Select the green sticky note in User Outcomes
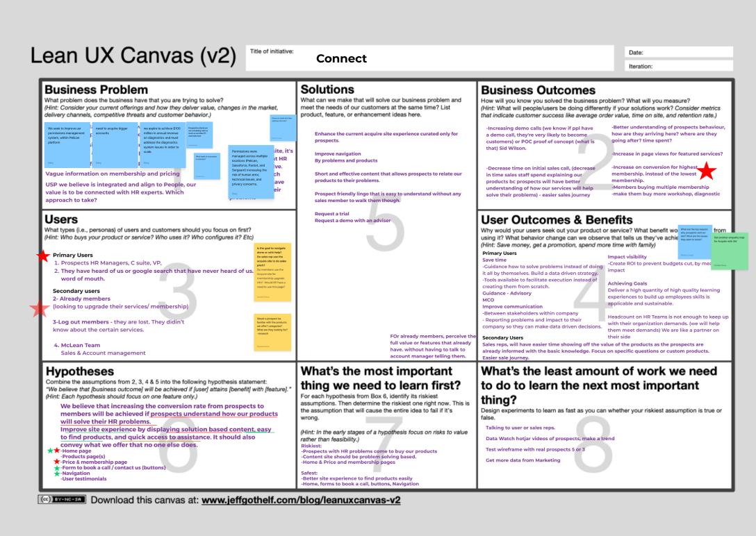The image size is (756, 536). [730, 251]
